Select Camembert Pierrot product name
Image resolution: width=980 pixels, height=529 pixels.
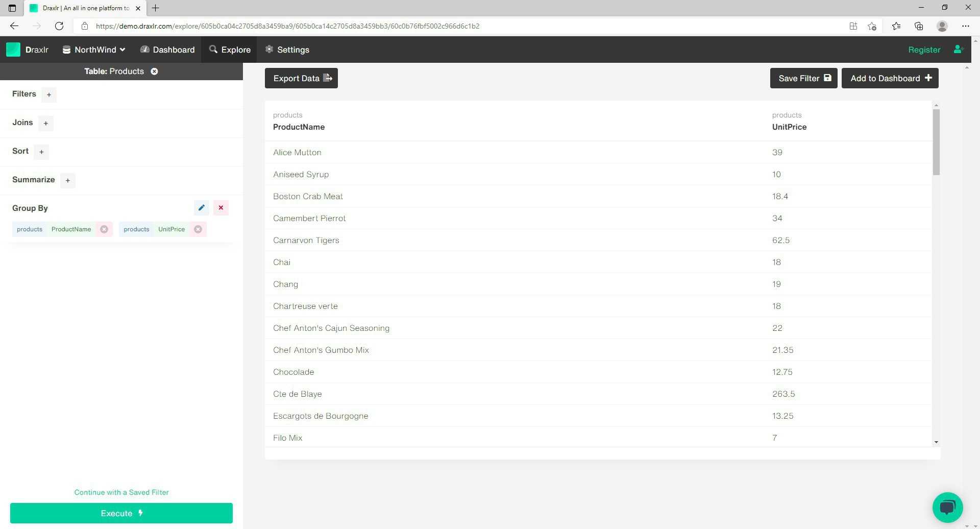(309, 218)
